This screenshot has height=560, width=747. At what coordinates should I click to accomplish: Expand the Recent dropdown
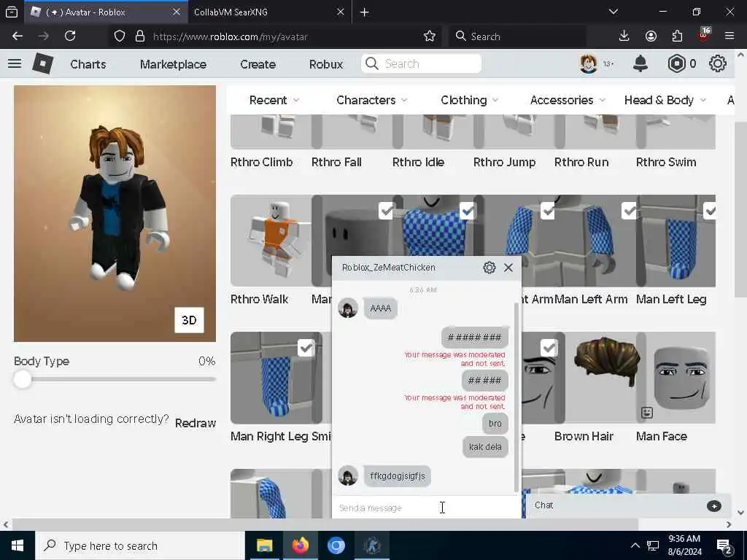(x=274, y=100)
